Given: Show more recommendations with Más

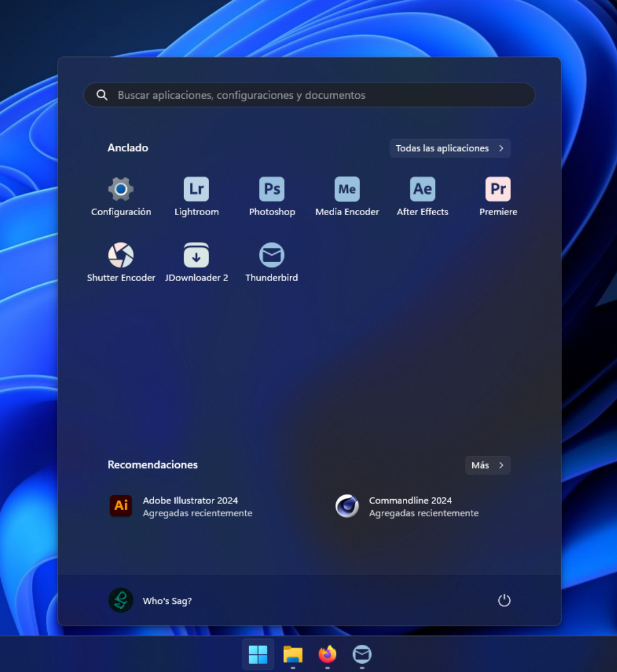Looking at the screenshot, I should [488, 465].
